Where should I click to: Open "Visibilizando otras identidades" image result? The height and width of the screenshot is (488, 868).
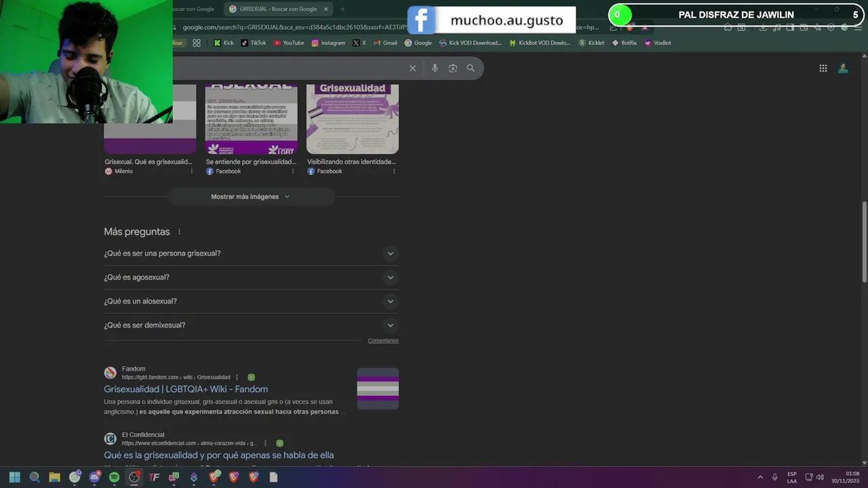tap(351, 162)
